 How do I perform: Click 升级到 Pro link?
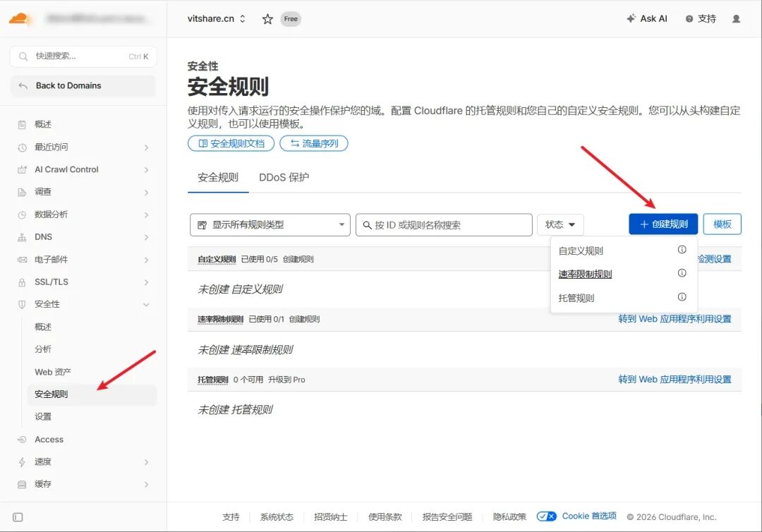286,380
